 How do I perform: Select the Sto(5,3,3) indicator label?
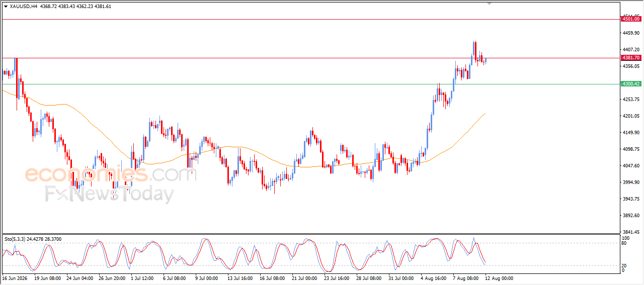[x=16, y=239]
